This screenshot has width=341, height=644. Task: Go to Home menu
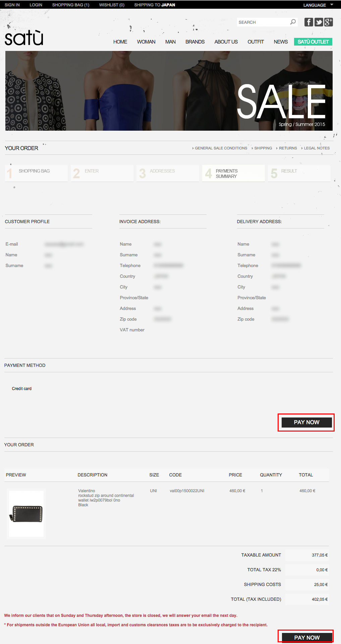click(x=120, y=42)
